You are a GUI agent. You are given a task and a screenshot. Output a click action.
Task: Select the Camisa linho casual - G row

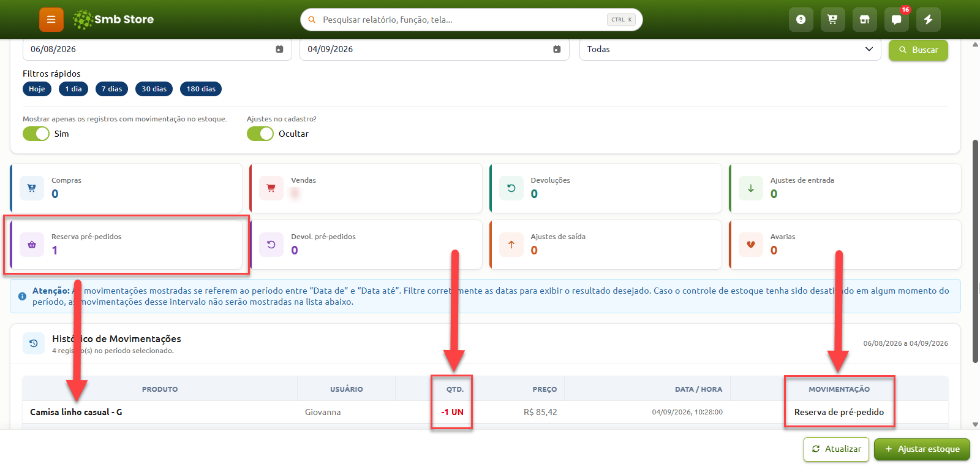[485, 412]
